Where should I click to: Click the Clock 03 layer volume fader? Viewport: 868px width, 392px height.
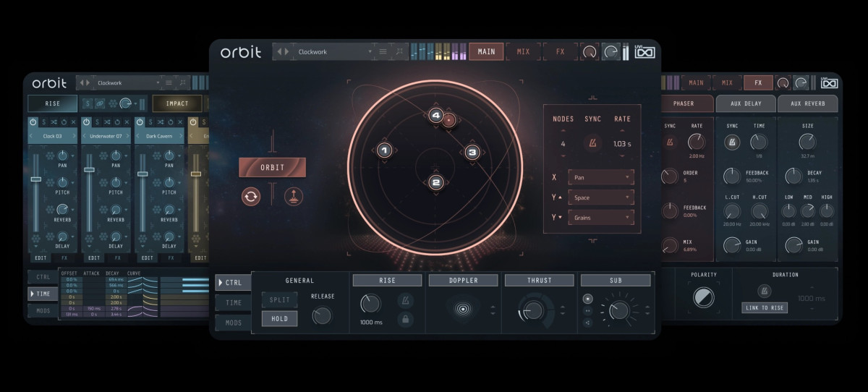35,178
